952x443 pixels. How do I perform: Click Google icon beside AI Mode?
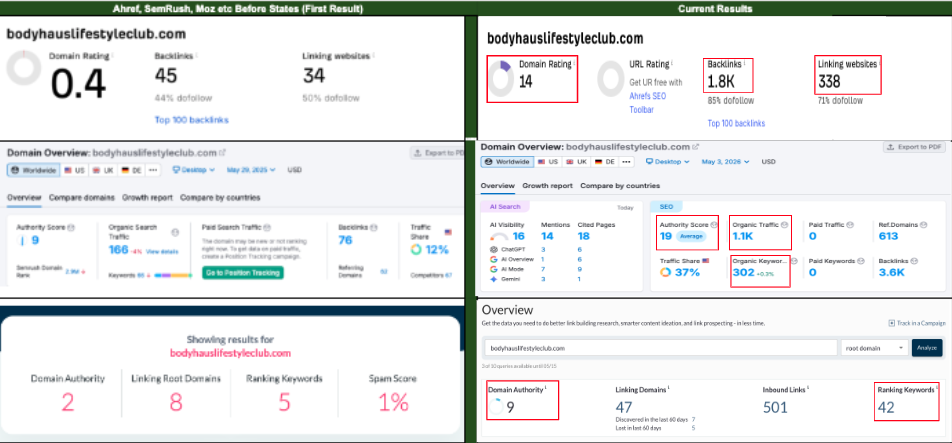pos(493,269)
